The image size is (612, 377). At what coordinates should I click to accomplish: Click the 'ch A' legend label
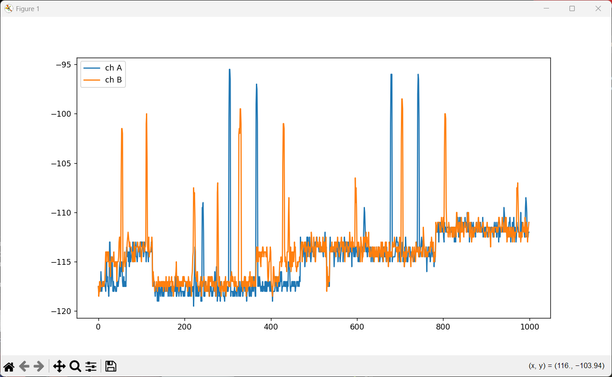[x=113, y=68]
